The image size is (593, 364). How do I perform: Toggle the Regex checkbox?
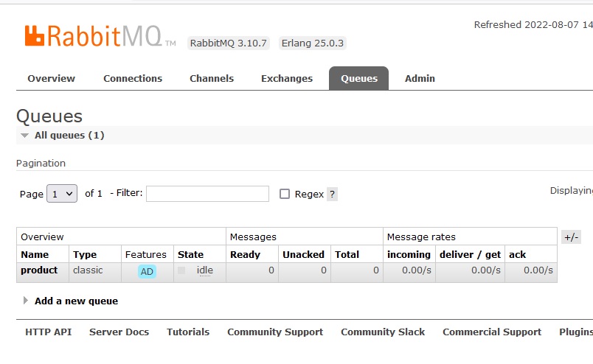(285, 194)
